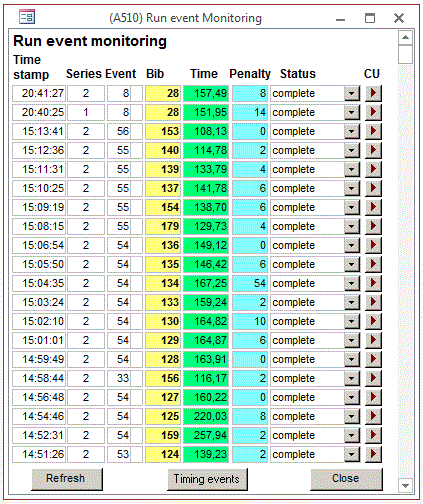The height and width of the screenshot is (504, 423).
Task: Open the status dropdown for Bib 159
Action: click(352, 435)
